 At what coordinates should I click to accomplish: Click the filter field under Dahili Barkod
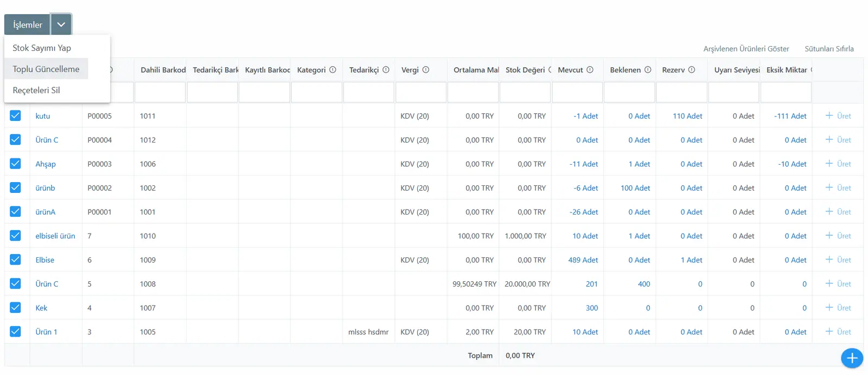pos(160,92)
